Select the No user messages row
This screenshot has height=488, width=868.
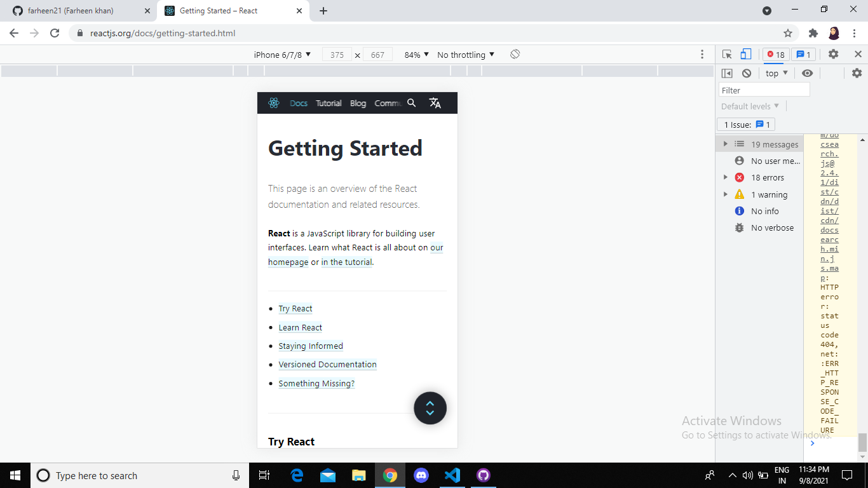coord(760,161)
